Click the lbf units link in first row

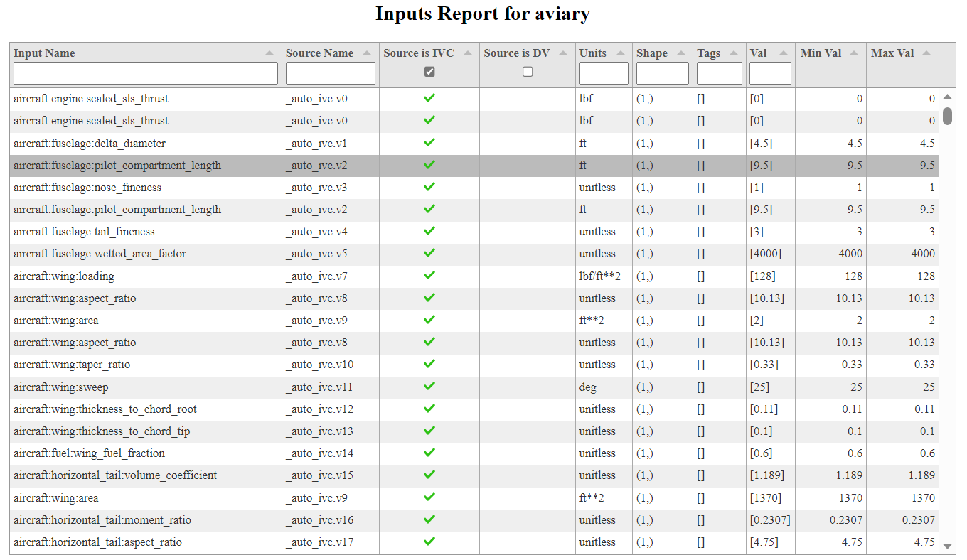click(x=584, y=98)
